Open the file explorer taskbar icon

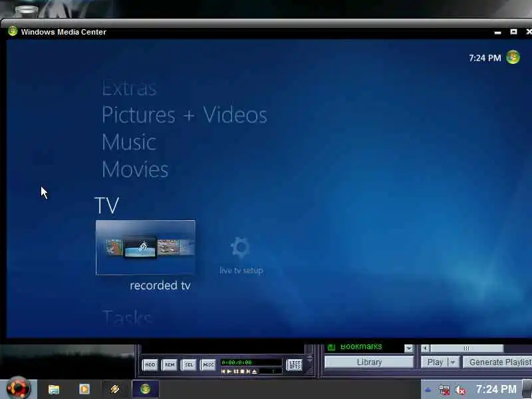tap(54, 389)
